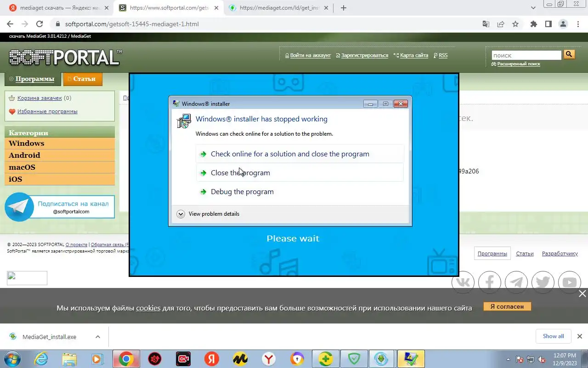Open the Facebook social icon
The width and height of the screenshot is (588, 368).
490,282
